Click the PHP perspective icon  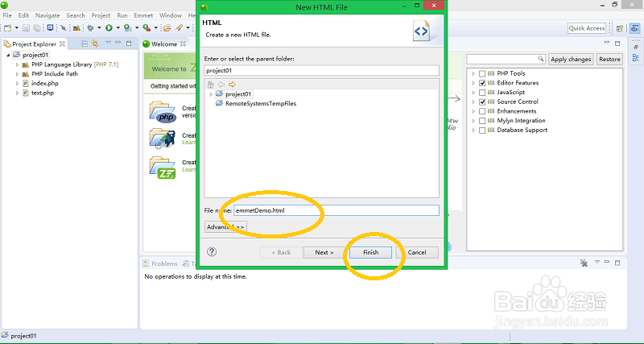point(634,28)
